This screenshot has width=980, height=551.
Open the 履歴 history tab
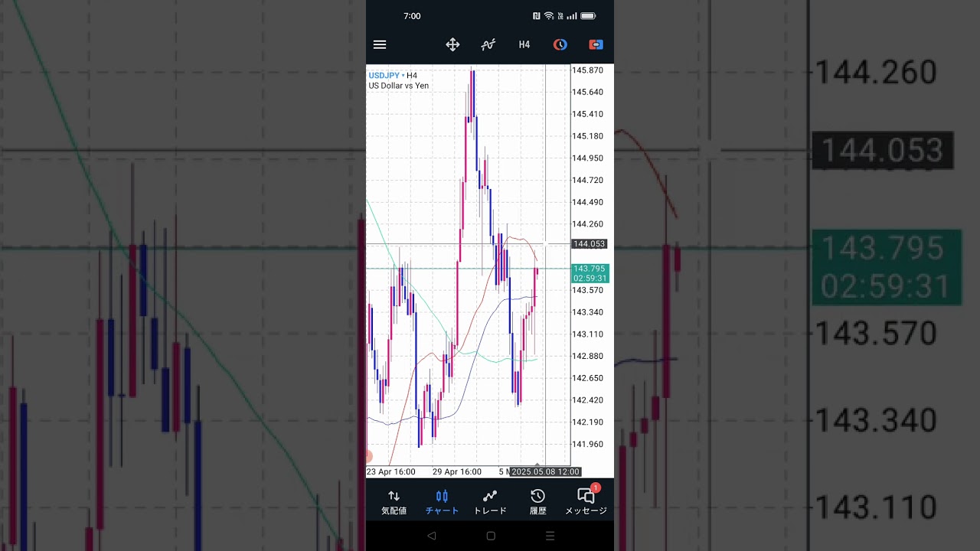tap(537, 502)
